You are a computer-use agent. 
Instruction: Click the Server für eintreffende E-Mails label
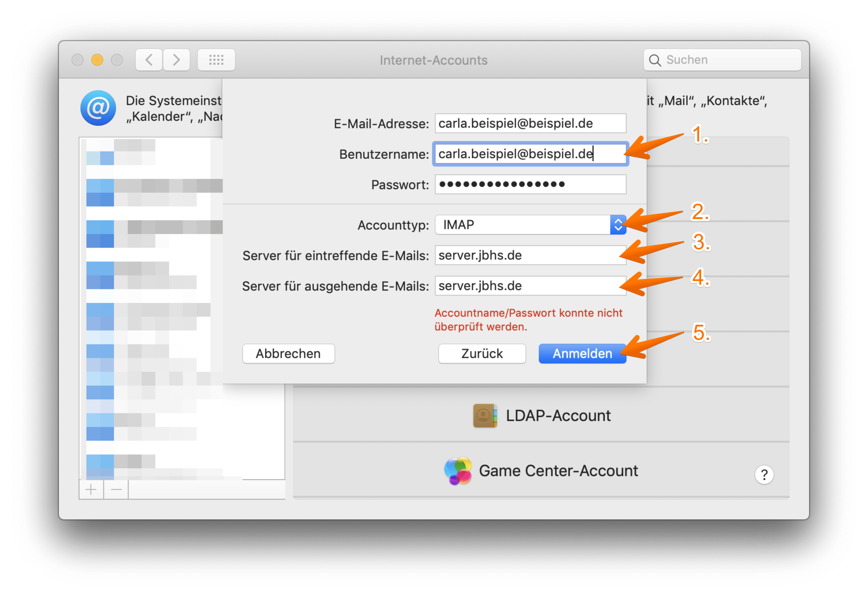[x=336, y=256]
